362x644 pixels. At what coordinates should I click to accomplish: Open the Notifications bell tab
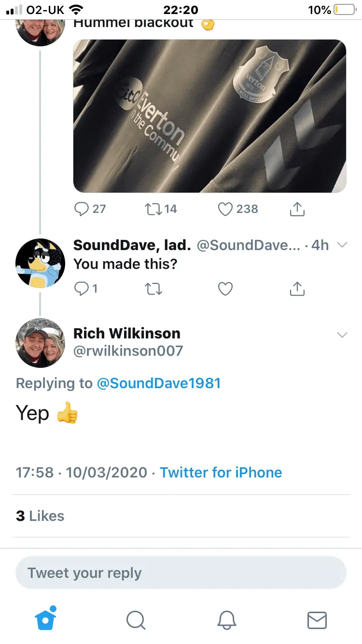(226, 620)
